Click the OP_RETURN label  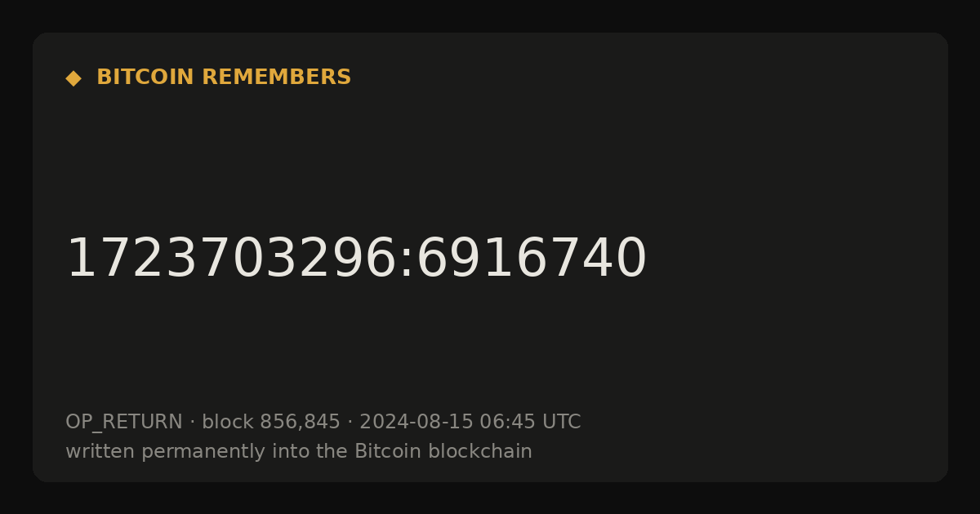click(124, 423)
